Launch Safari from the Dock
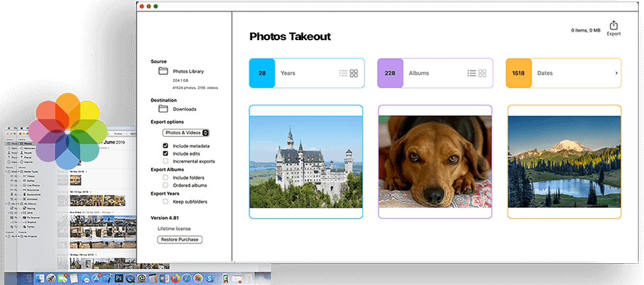The height and width of the screenshot is (285, 644). tap(187, 278)
